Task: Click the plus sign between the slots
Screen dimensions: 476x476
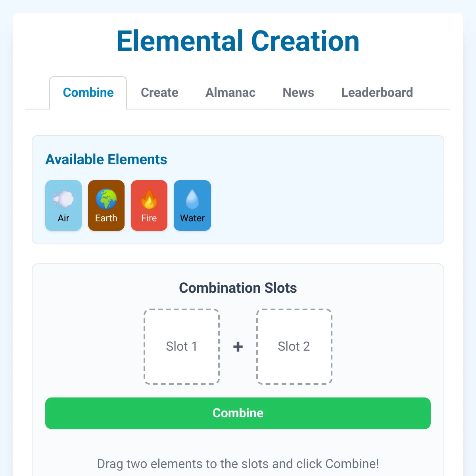Action: click(238, 346)
